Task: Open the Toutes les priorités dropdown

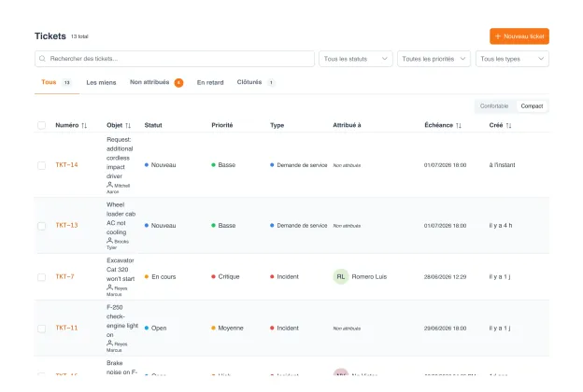Action: pyautogui.click(x=434, y=59)
